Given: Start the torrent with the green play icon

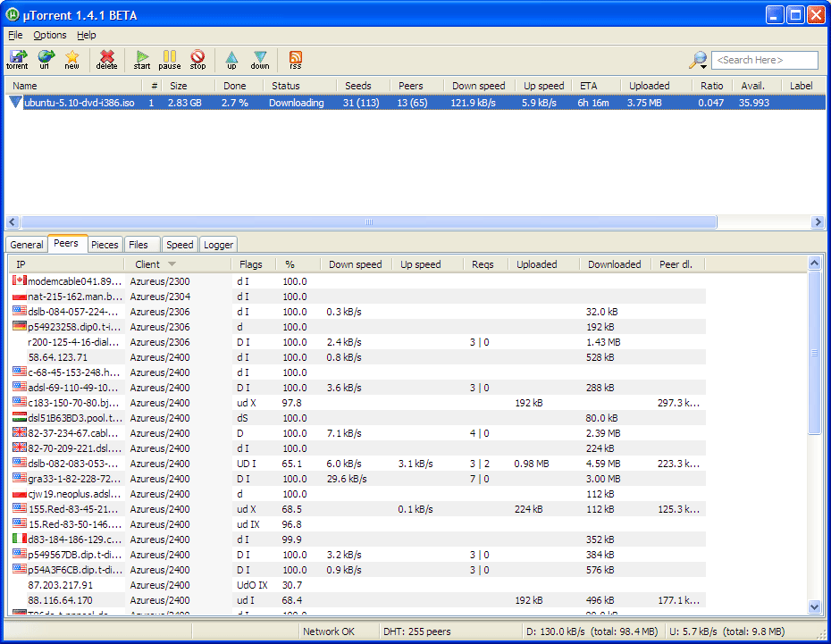Looking at the screenshot, I should click(141, 59).
